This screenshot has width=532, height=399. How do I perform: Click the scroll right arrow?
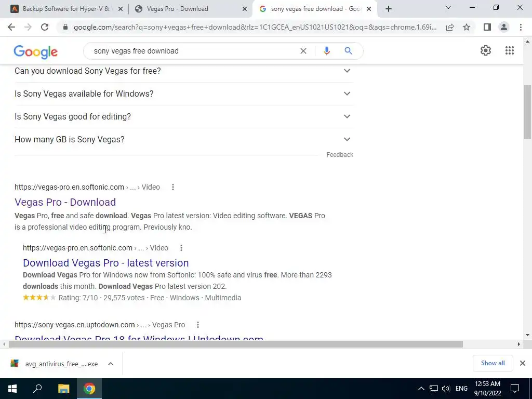519,344
